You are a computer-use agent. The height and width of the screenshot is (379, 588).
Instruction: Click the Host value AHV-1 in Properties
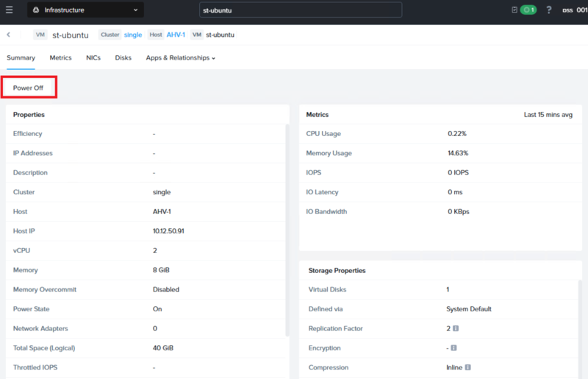click(x=162, y=212)
